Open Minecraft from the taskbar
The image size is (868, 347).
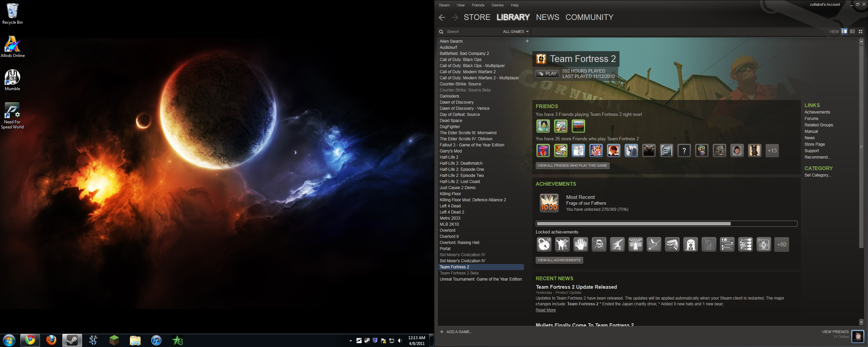coord(114,340)
